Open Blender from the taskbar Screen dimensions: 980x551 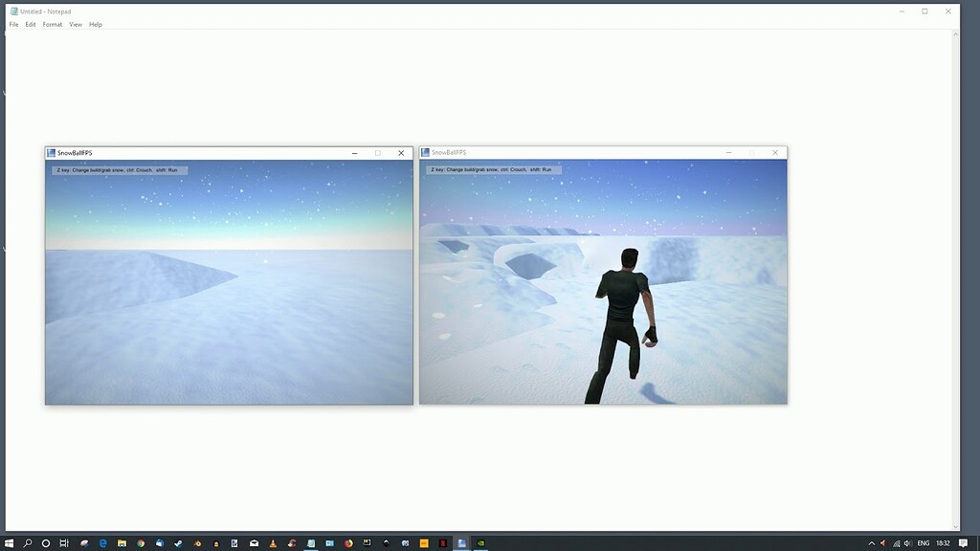tap(197, 541)
